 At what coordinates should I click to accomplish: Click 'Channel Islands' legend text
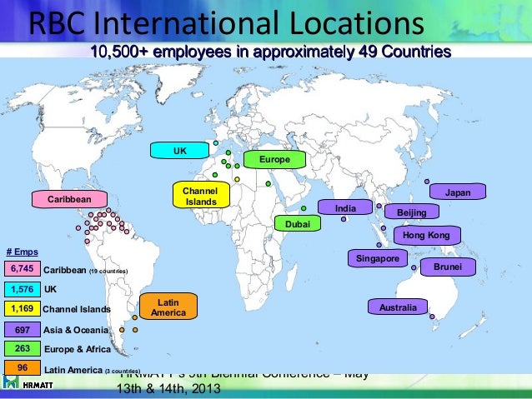click(x=77, y=309)
